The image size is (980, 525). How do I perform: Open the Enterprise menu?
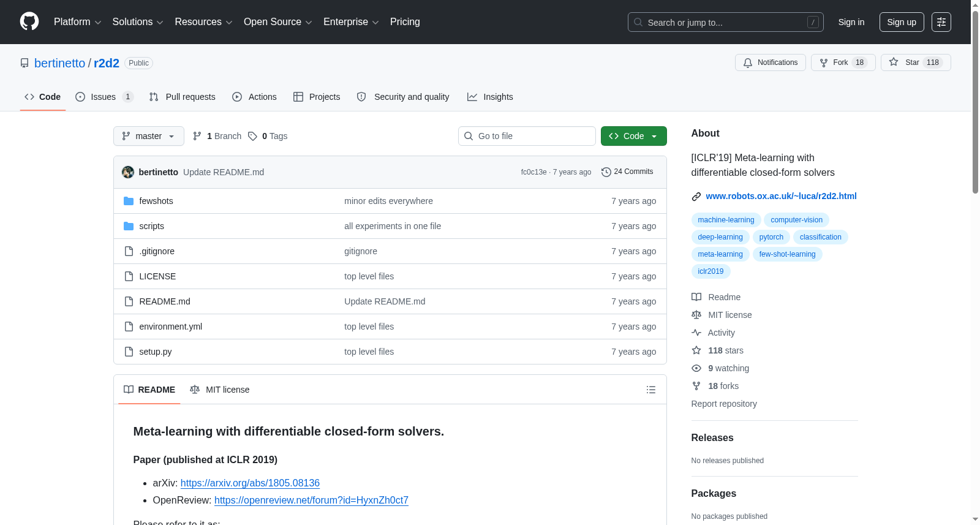(351, 22)
